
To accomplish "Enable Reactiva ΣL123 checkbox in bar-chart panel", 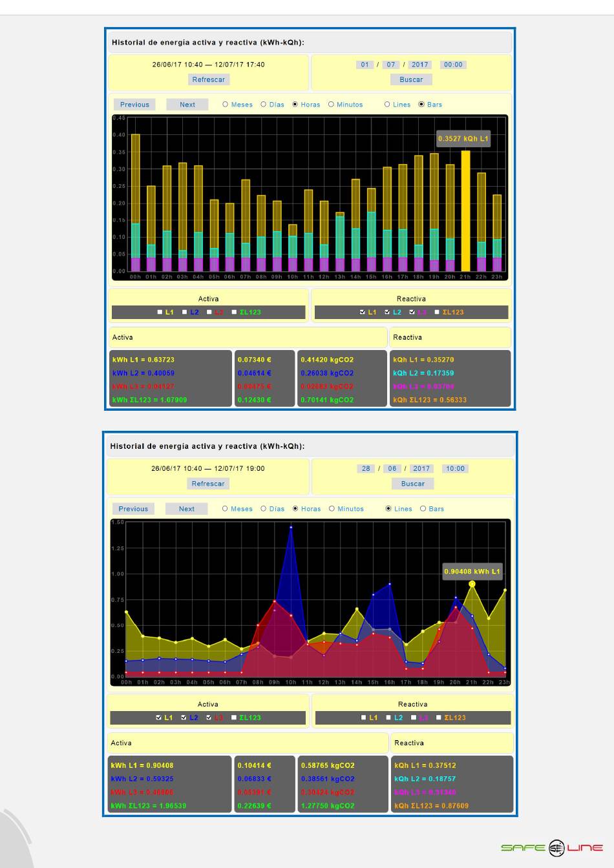I will [437, 312].
